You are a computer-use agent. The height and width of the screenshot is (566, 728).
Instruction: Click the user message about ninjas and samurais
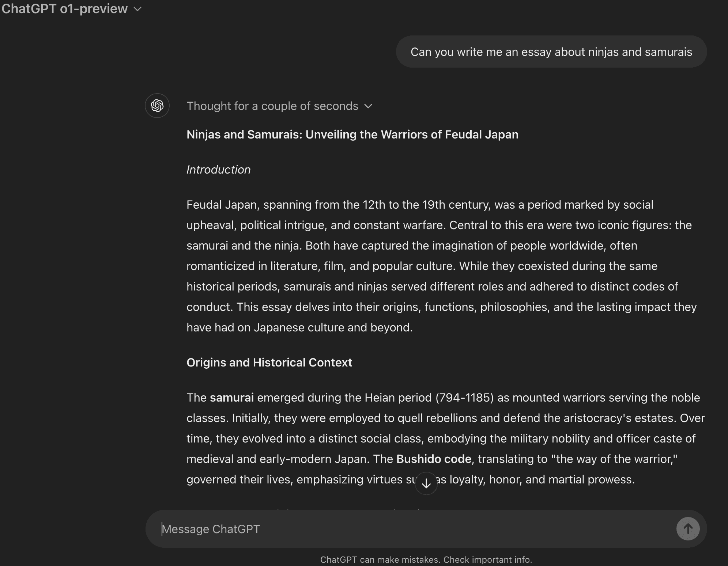pyautogui.click(x=551, y=52)
